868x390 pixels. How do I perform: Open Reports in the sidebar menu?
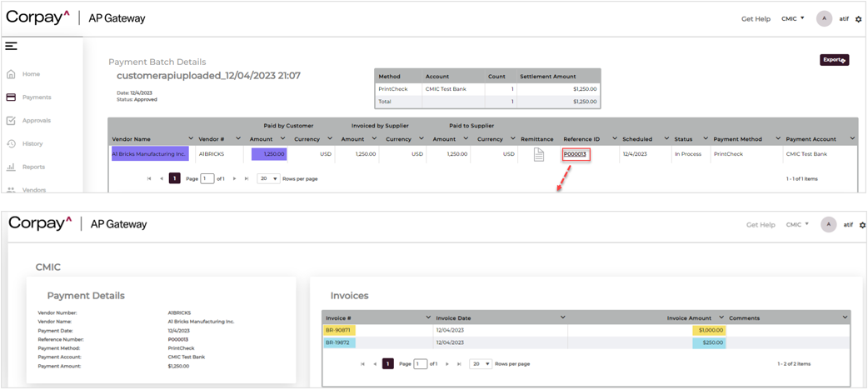tap(34, 167)
